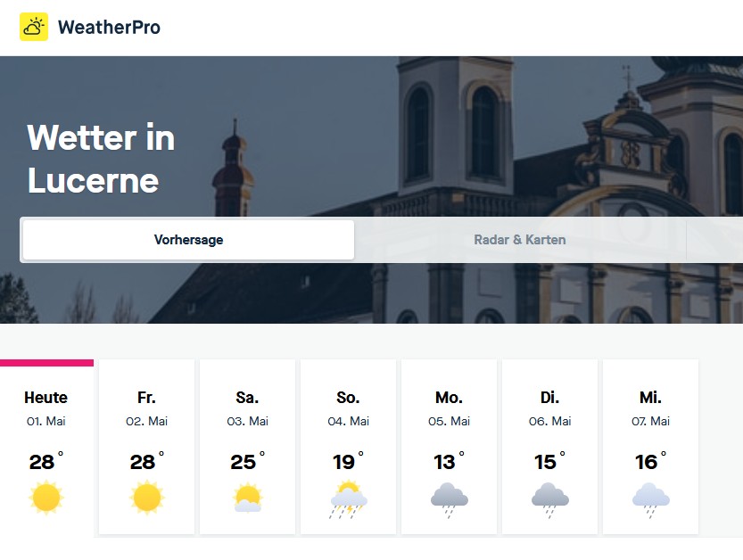Click Monday's rain cloud icon
Image resolution: width=743 pixels, height=560 pixels.
[x=450, y=499]
